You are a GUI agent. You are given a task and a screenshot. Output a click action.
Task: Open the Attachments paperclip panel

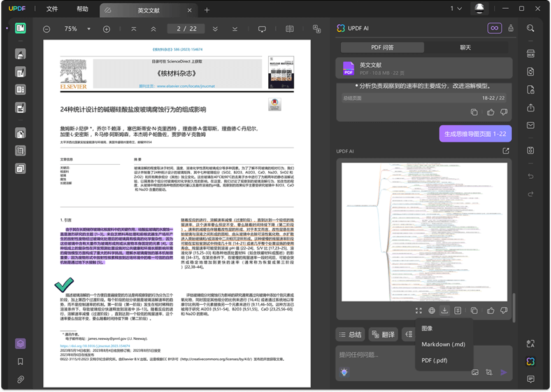tap(20, 379)
